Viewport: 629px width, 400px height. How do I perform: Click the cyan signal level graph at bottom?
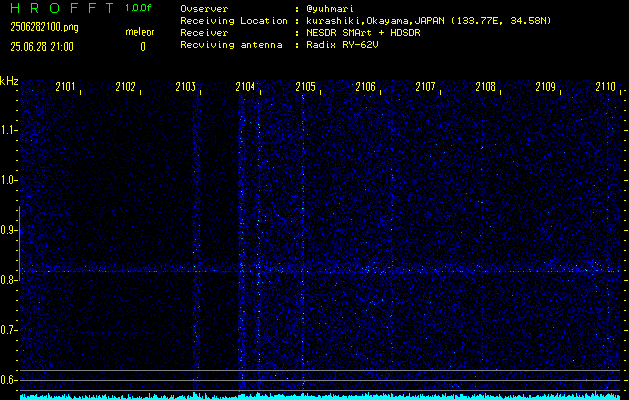click(320, 396)
